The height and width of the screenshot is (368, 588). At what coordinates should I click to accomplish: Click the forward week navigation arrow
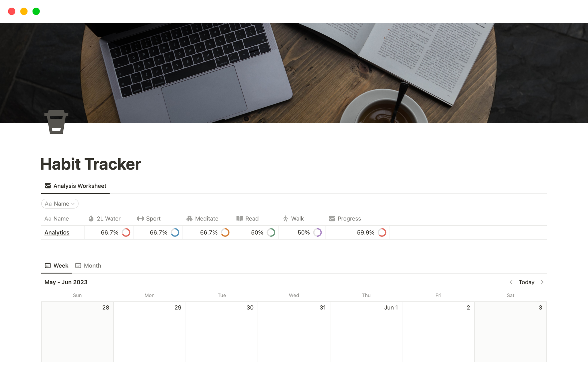click(x=543, y=282)
